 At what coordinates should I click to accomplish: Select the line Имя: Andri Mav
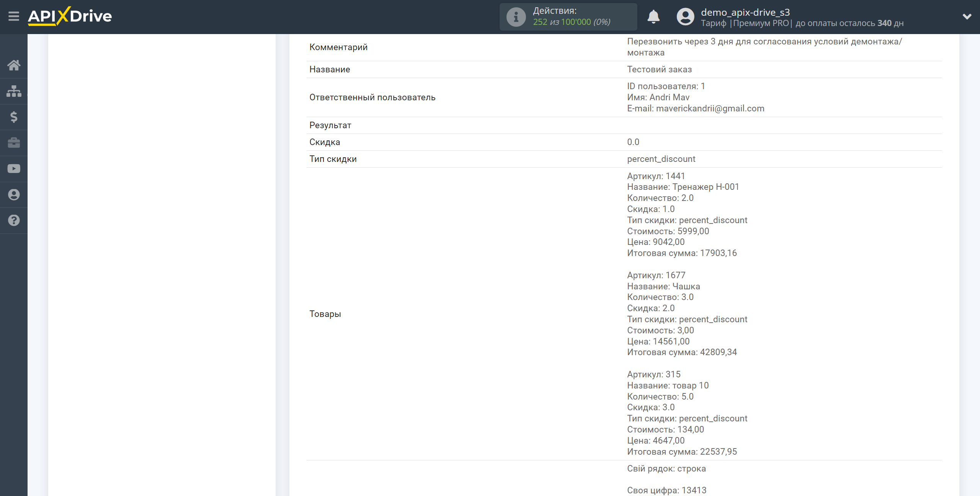658,97
